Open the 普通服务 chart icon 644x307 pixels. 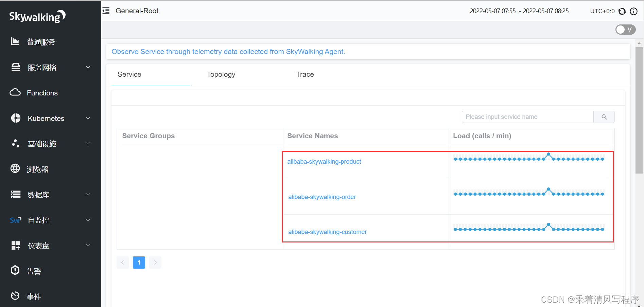[x=15, y=41]
